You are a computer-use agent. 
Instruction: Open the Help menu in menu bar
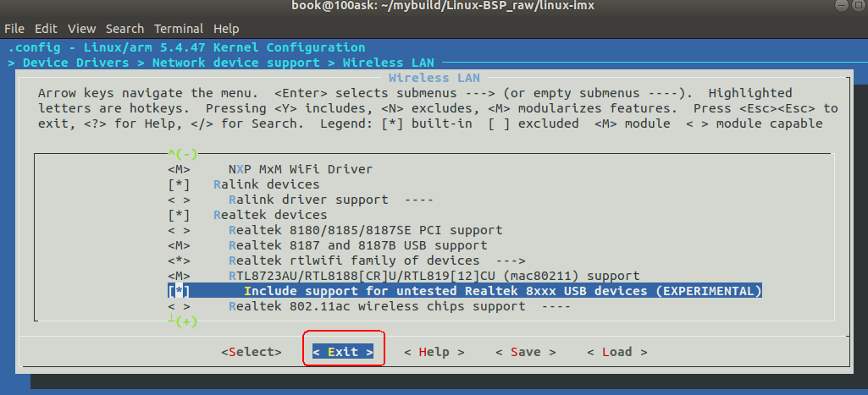pos(226,29)
